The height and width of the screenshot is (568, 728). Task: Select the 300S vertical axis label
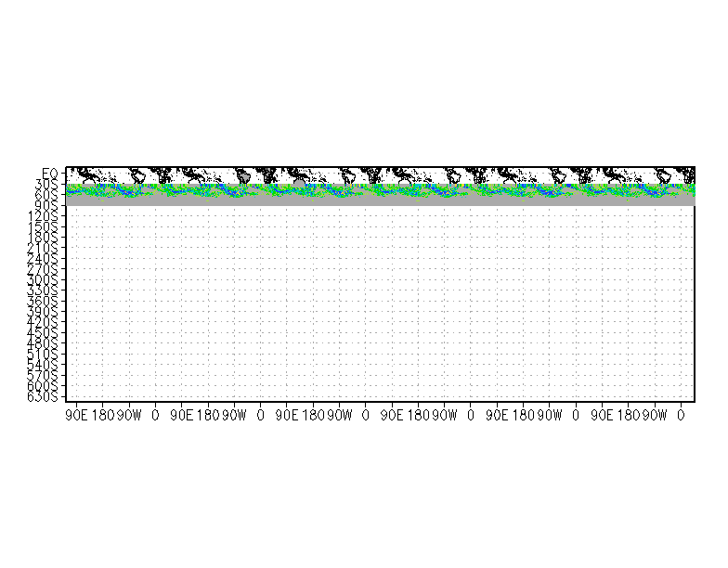tap(43, 280)
